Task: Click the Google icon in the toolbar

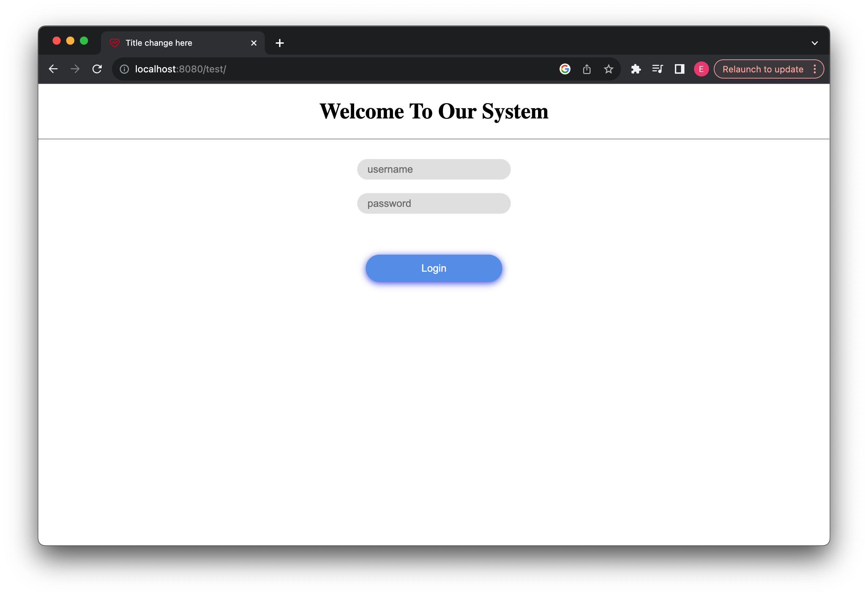Action: point(565,69)
